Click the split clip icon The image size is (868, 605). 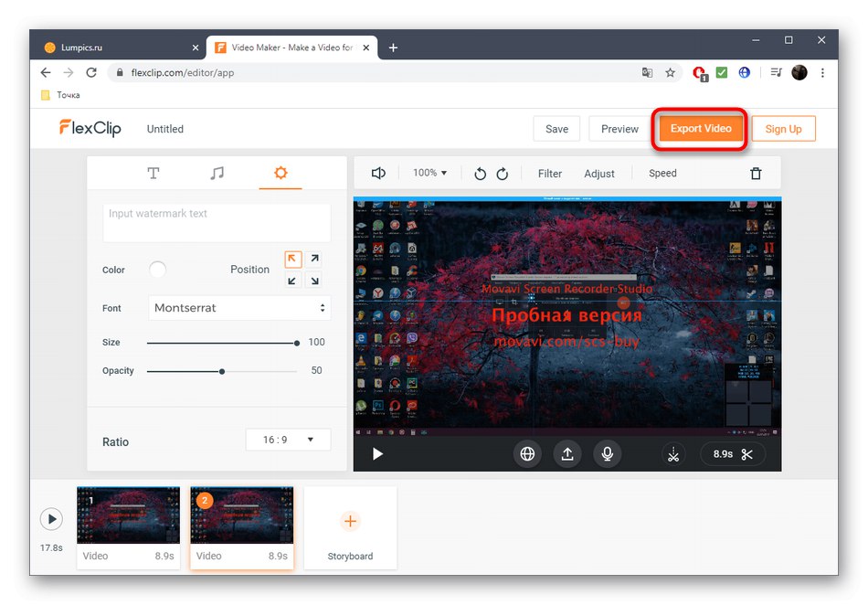673,454
